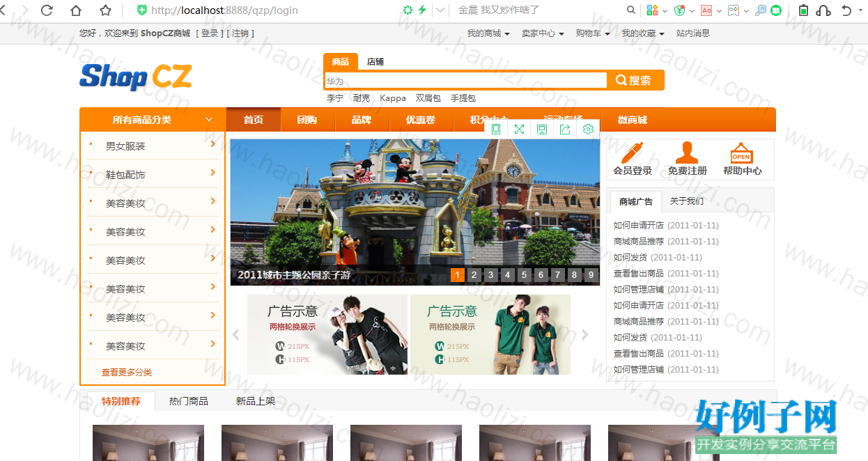Select the 团购 navigation tab

tap(307, 120)
